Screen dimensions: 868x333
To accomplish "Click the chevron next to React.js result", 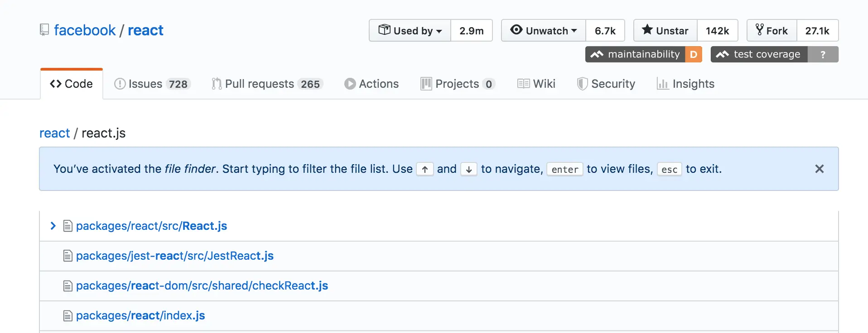I will (x=53, y=226).
